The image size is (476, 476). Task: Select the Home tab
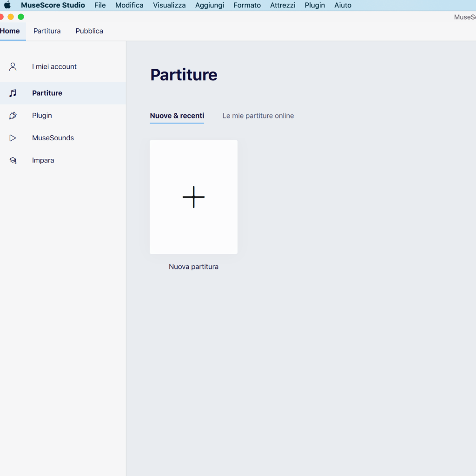[x=10, y=31]
